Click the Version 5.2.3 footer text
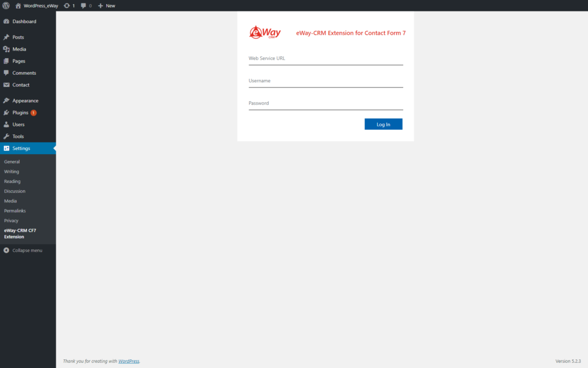Viewport: 588px width, 368px height. coord(568,361)
